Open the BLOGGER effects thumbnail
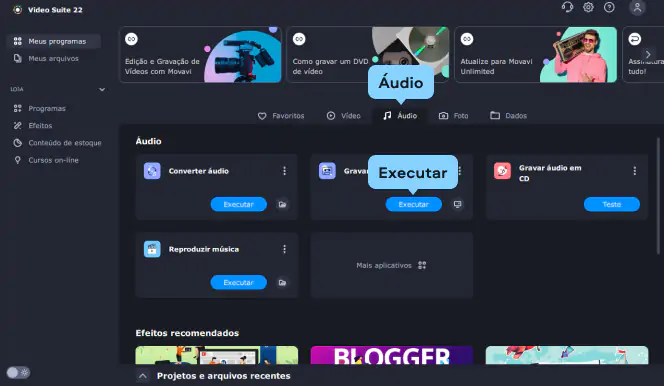Viewport: 664px width, 386px height. pyautogui.click(x=391, y=355)
